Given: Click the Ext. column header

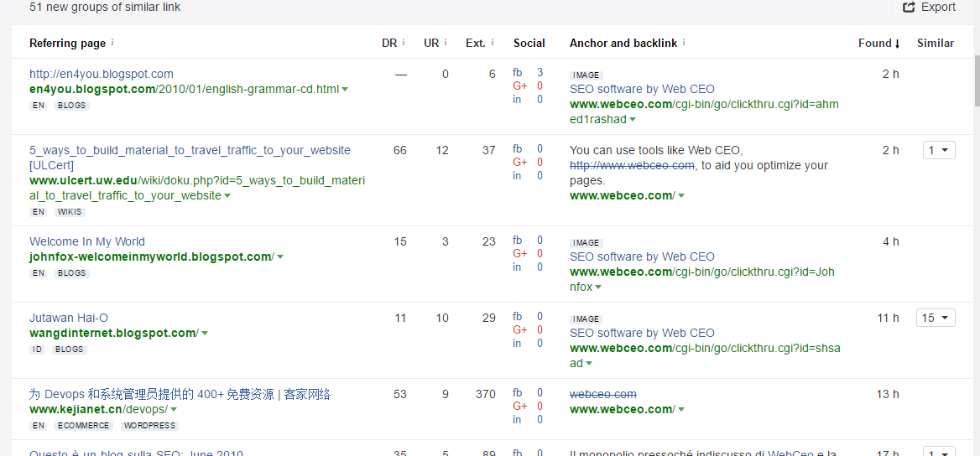Looking at the screenshot, I should point(476,43).
